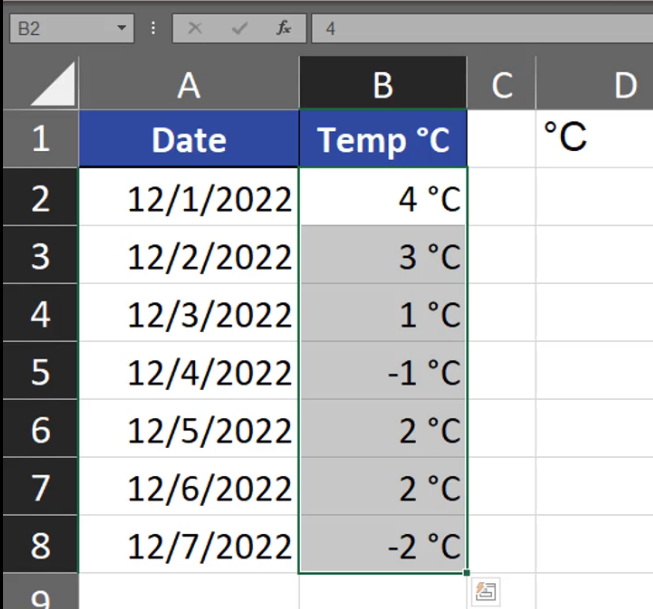Expand the Name Box dropdown arrow
The width and height of the screenshot is (653, 609).
coord(123,29)
